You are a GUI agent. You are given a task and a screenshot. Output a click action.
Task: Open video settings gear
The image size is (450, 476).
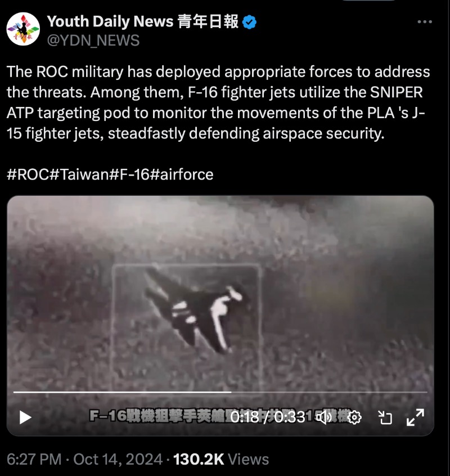[x=354, y=417]
